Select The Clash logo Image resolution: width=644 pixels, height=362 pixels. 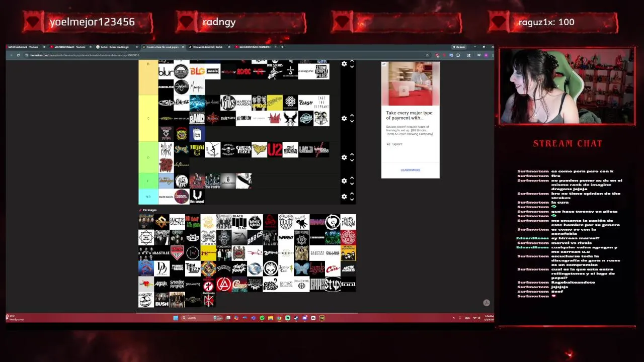(306, 103)
